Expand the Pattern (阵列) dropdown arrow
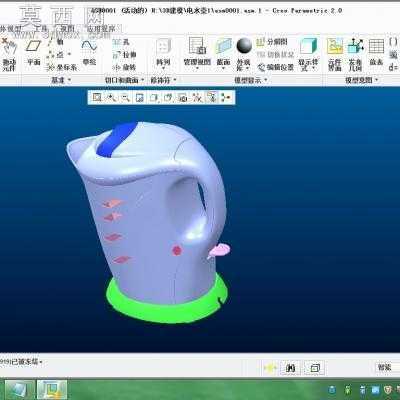The image size is (400, 400). [163, 68]
